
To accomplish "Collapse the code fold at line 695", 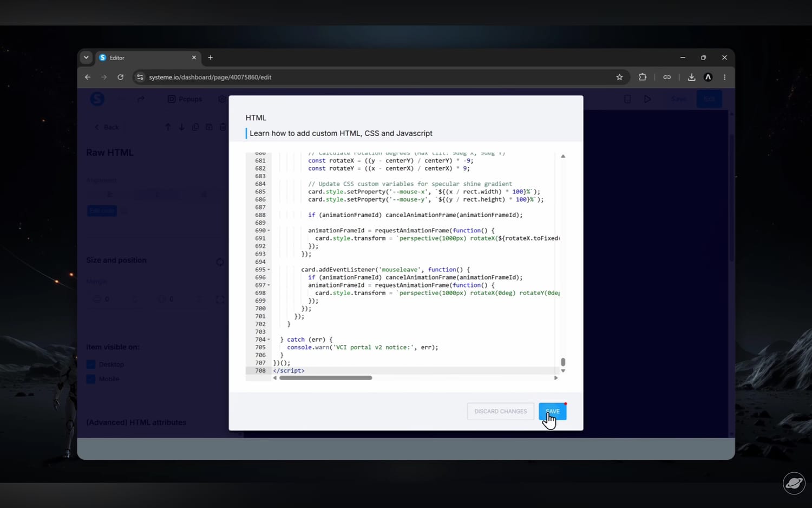I will pyautogui.click(x=269, y=270).
